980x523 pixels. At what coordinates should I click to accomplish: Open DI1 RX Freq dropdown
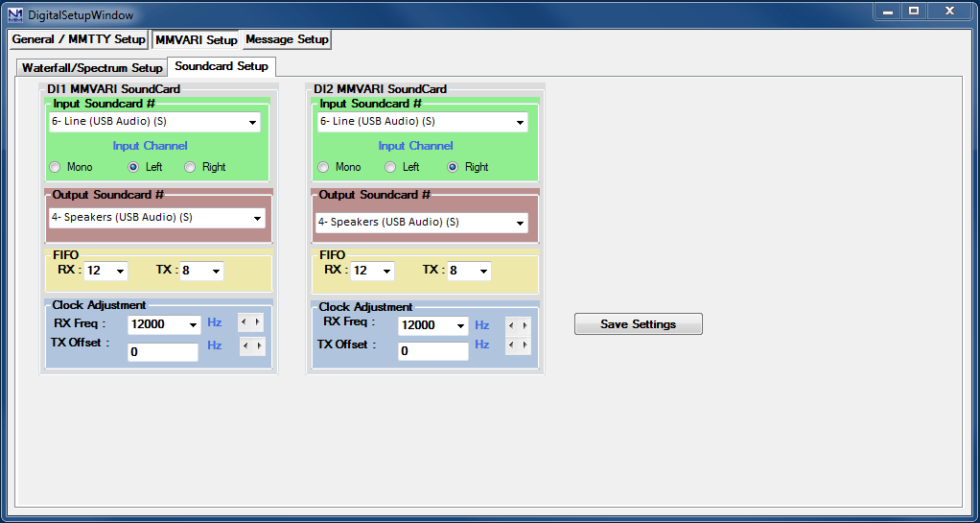(164, 324)
